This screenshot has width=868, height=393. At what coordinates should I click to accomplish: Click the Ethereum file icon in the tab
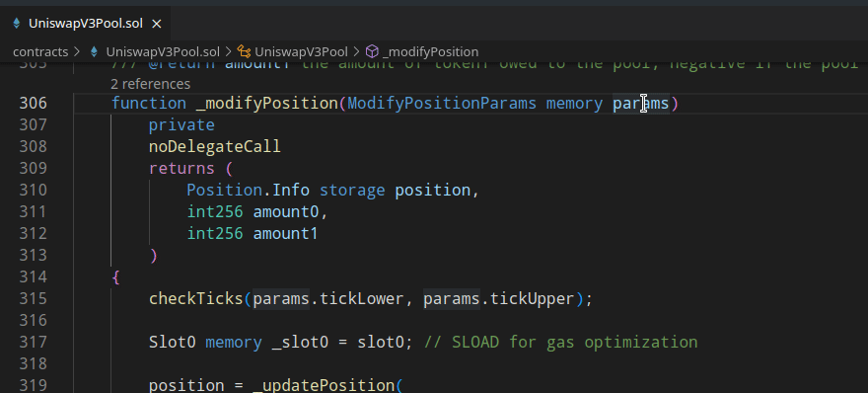pyautogui.click(x=17, y=24)
